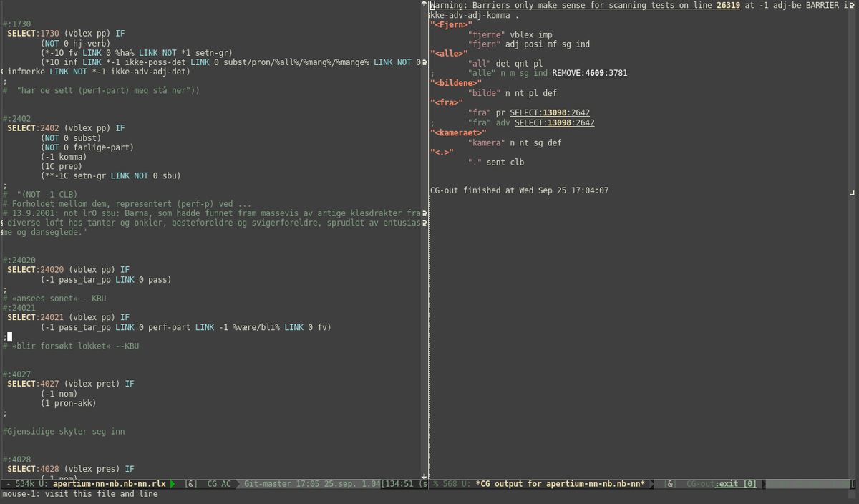Click the line-wrap fringe arrow on SELECT:1730 rule
859x504 pixels.
point(425,62)
